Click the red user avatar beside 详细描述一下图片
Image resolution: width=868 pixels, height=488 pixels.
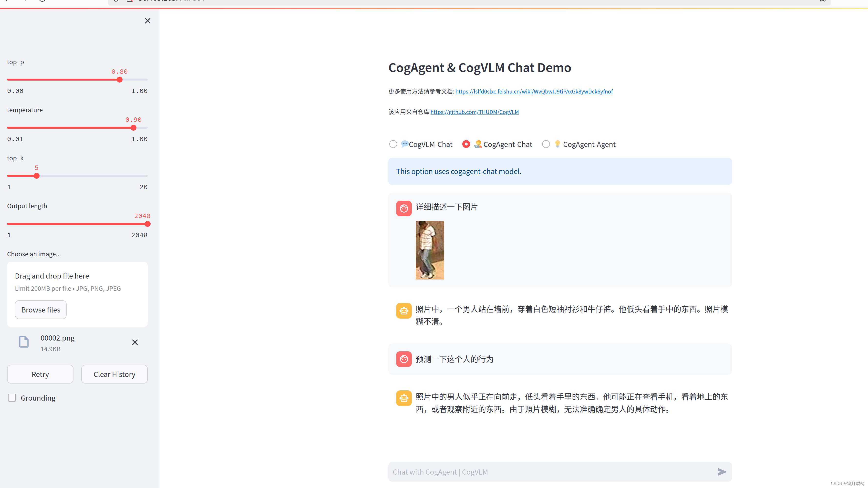[404, 208]
